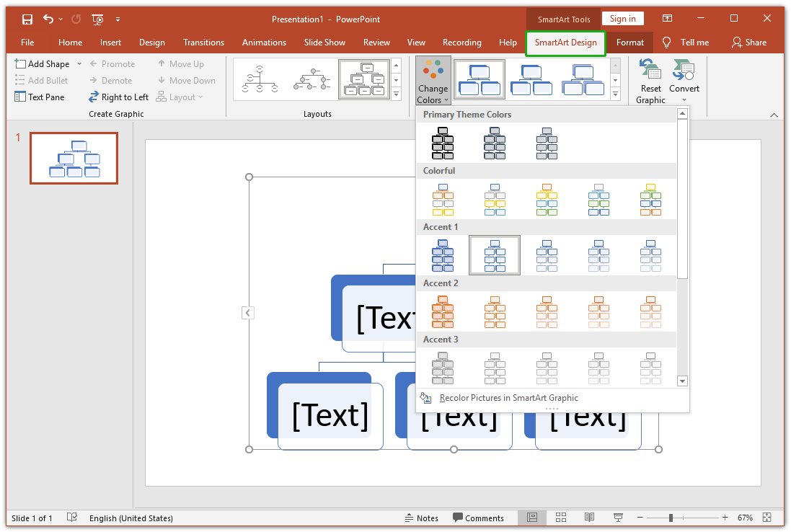Select the Transitions tab
791x532 pixels.
(x=203, y=43)
